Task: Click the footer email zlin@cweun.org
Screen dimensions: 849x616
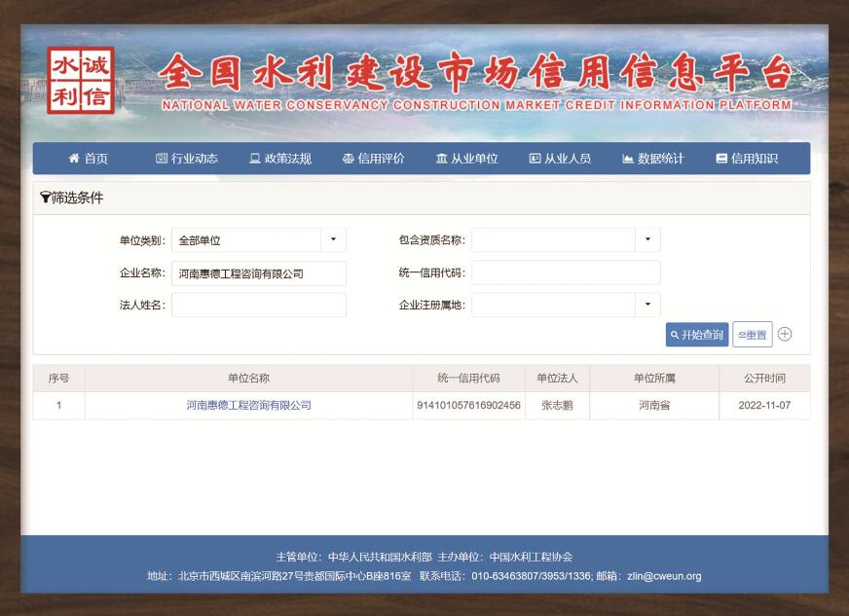Action: point(664,576)
